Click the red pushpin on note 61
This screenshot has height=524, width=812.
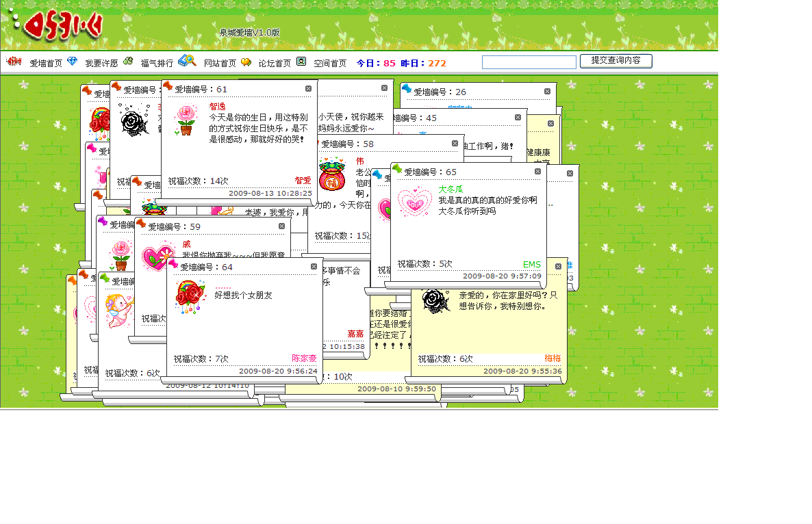[167, 86]
